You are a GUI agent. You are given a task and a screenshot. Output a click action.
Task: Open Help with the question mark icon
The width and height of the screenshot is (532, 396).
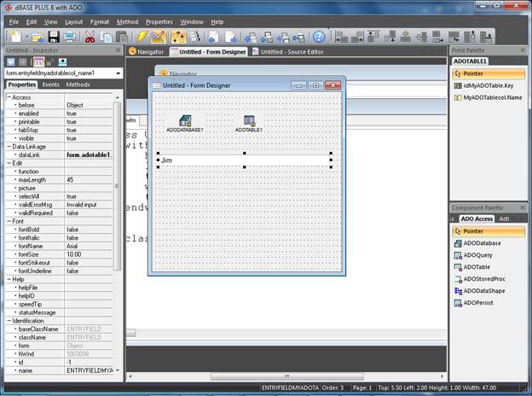click(319, 37)
